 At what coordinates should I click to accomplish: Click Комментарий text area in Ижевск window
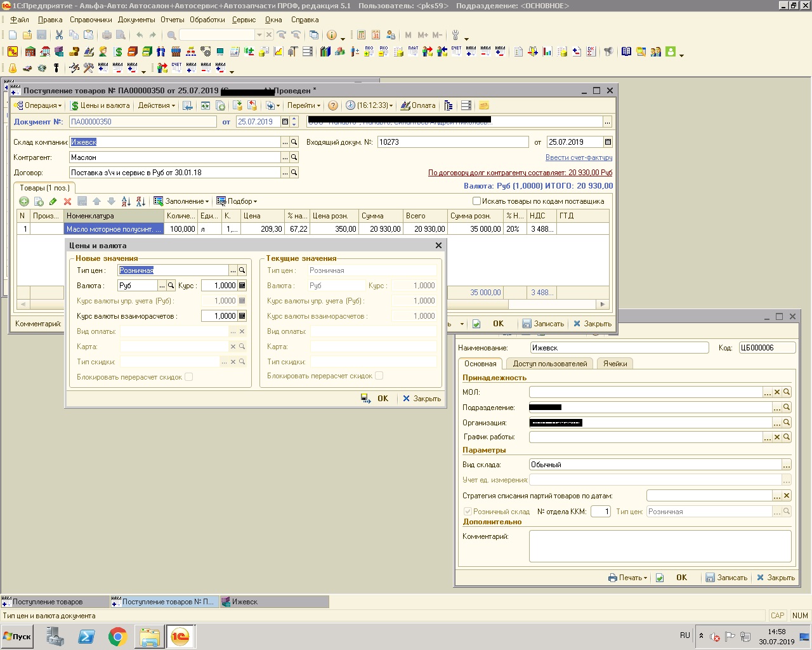[x=660, y=546]
